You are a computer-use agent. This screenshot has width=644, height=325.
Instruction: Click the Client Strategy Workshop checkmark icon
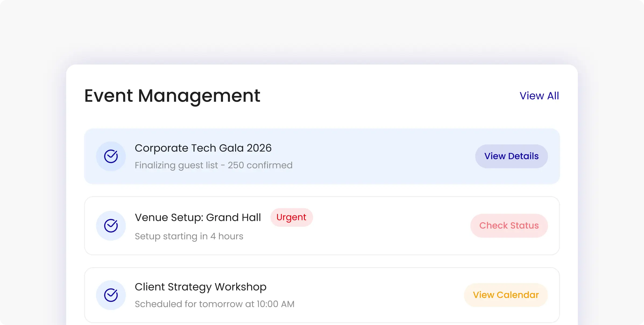point(111,295)
